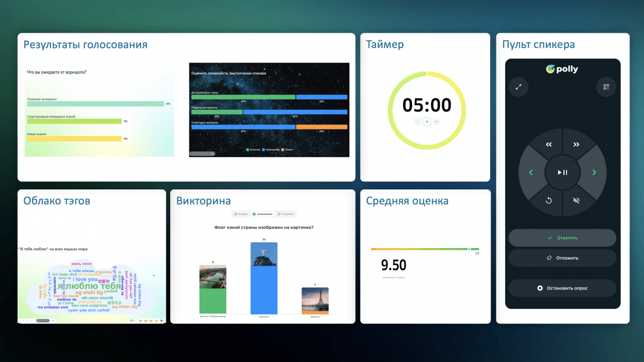Reset the timer with the circular icon
Image resolution: width=644 pixels, height=362 pixels.
(418, 122)
